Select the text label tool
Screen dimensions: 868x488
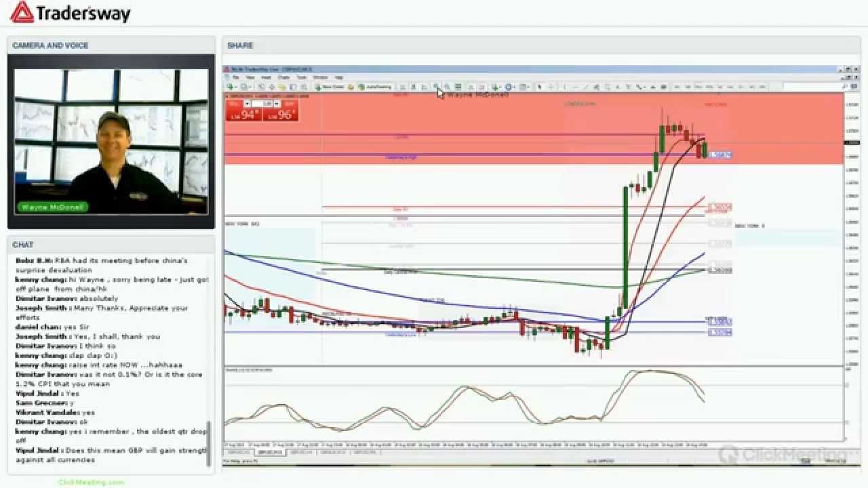pyautogui.click(x=628, y=87)
